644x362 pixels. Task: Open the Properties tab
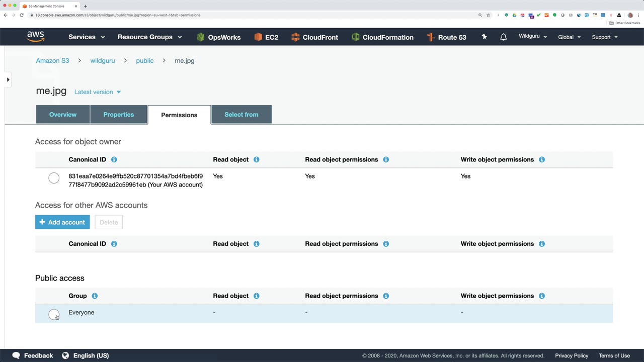tap(119, 115)
